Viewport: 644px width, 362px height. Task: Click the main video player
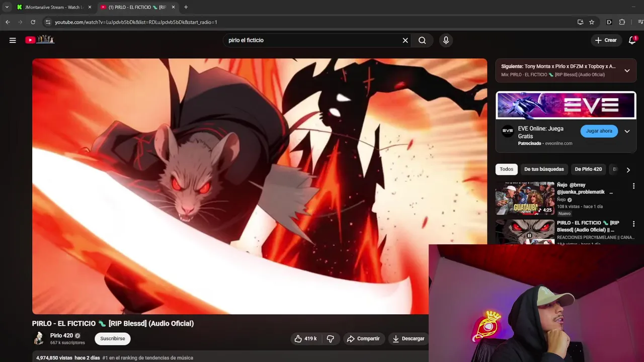260,187
